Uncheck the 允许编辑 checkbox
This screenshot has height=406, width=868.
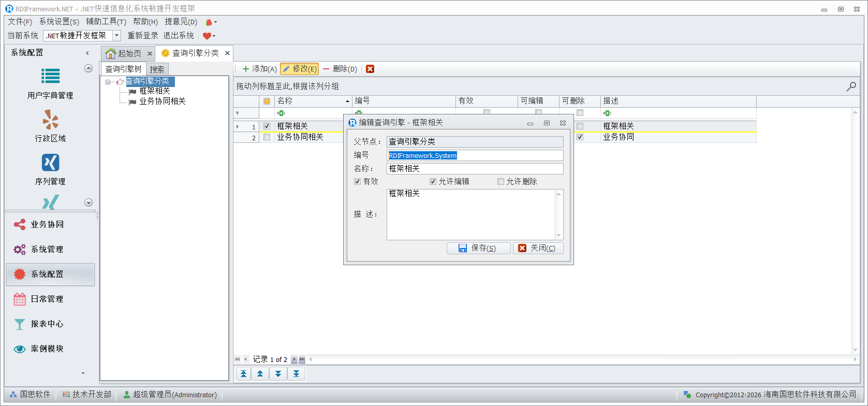click(x=433, y=182)
